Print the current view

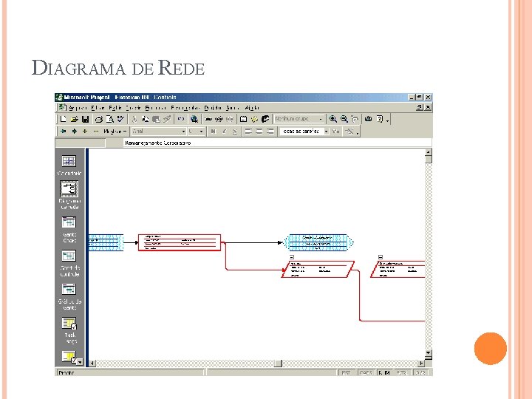[99, 119]
